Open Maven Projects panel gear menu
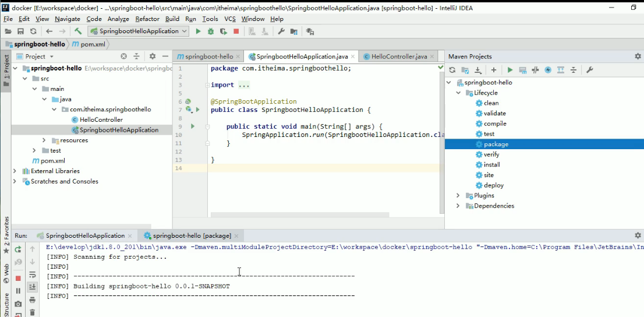644x317 pixels. tap(638, 57)
